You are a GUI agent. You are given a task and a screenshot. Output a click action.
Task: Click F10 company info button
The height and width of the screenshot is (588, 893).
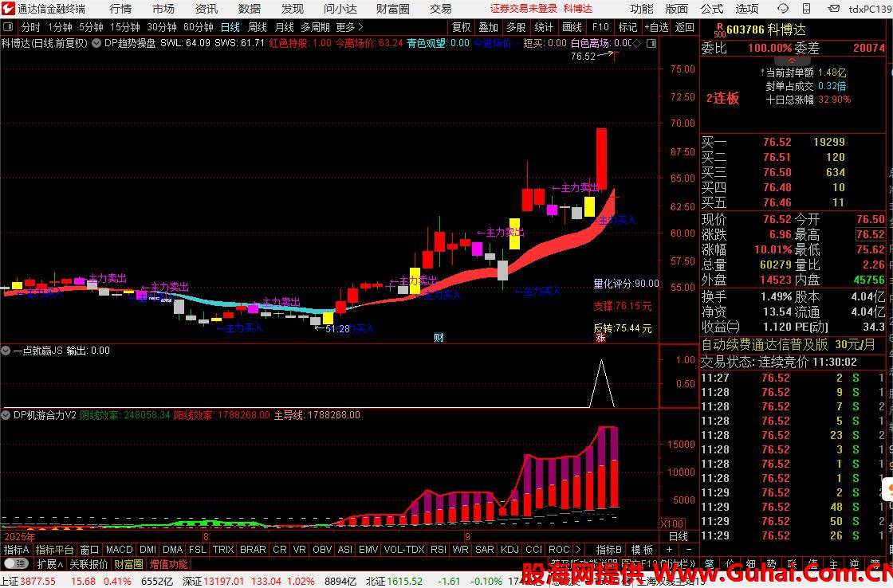pyautogui.click(x=600, y=27)
